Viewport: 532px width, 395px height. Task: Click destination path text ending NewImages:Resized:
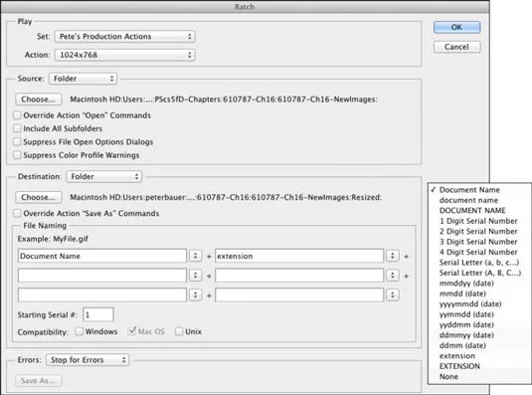point(226,197)
